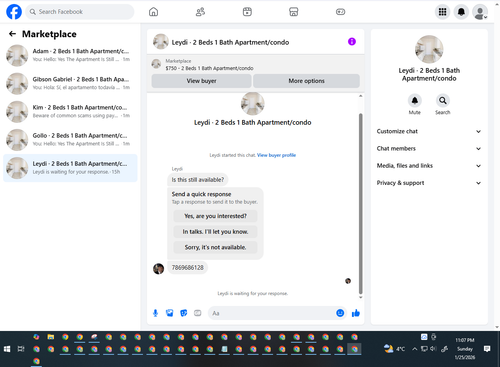This screenshot has width=500, height=367.
Task: Open the View buyer profile link
Action: coord(276,155)
